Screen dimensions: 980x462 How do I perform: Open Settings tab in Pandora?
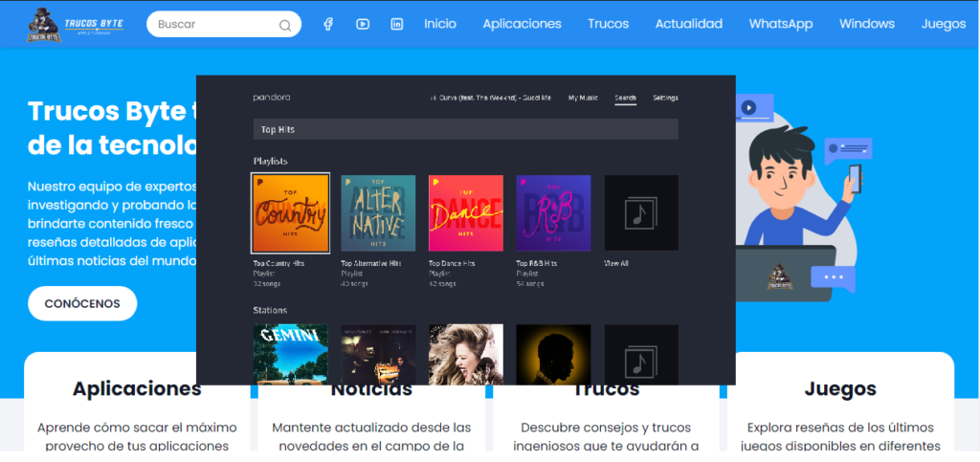click(666, 98)
